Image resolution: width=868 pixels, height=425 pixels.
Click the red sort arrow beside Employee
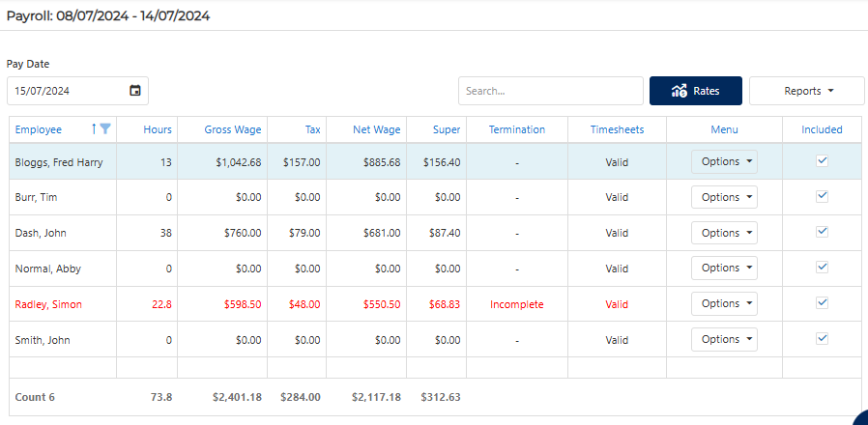(x=94, y=129)
